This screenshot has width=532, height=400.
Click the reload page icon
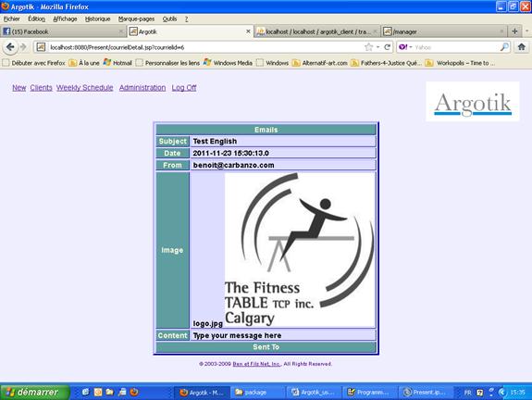coord(387,47)
